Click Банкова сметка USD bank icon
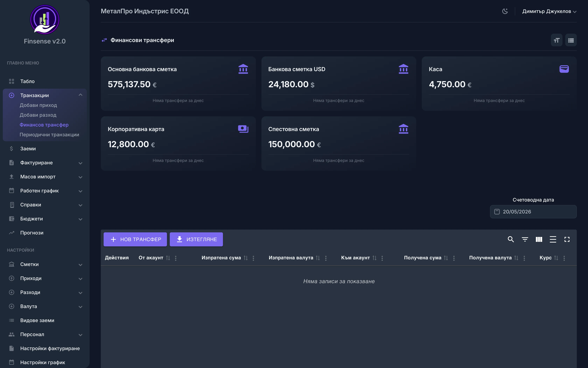 pos(403,69)
